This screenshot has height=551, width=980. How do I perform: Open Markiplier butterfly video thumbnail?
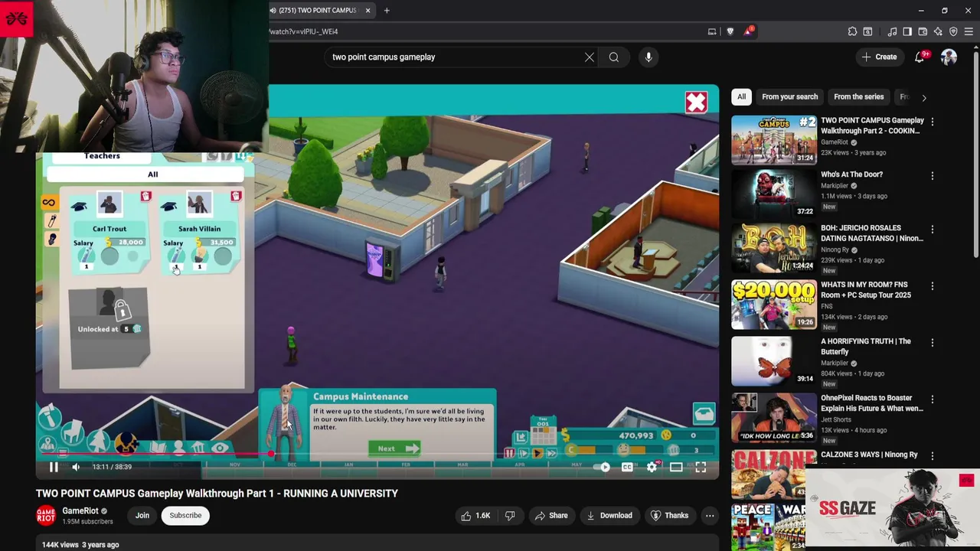pyautogui.click(x=774, y=360)
